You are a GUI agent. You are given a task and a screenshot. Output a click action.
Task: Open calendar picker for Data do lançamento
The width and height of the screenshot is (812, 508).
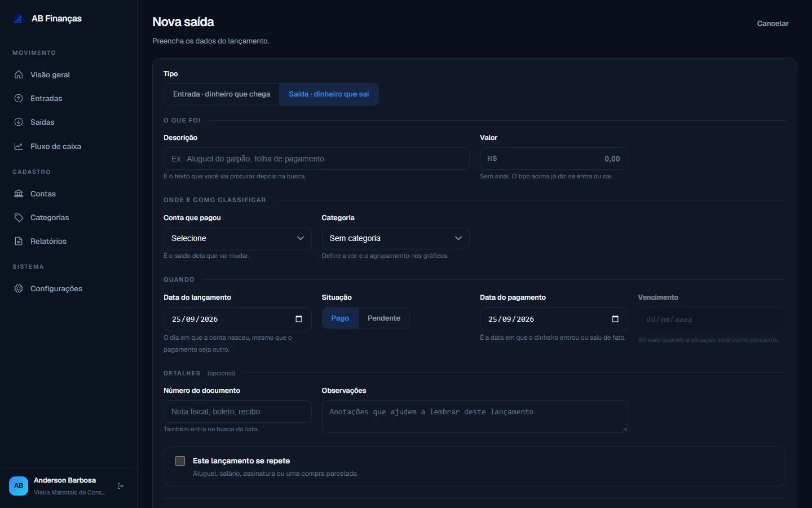pyautogui.click(x=299, y=319)
